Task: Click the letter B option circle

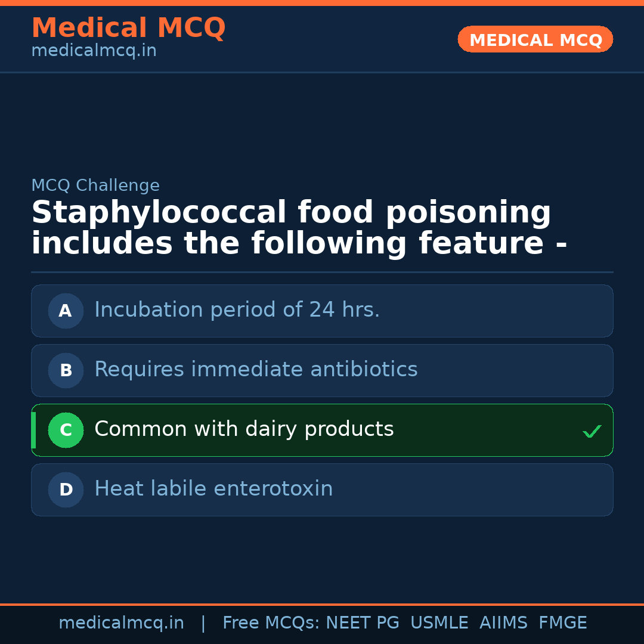Action: point(66,370)
